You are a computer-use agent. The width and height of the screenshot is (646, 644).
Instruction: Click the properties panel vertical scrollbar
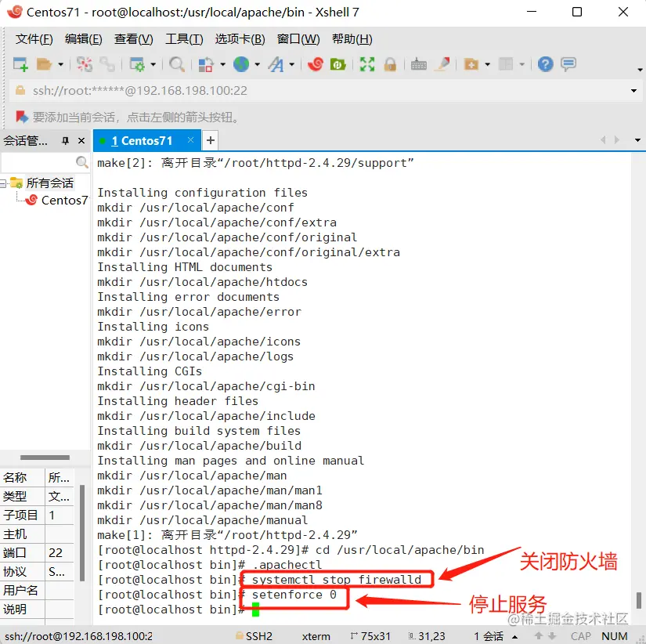[82, 533]
